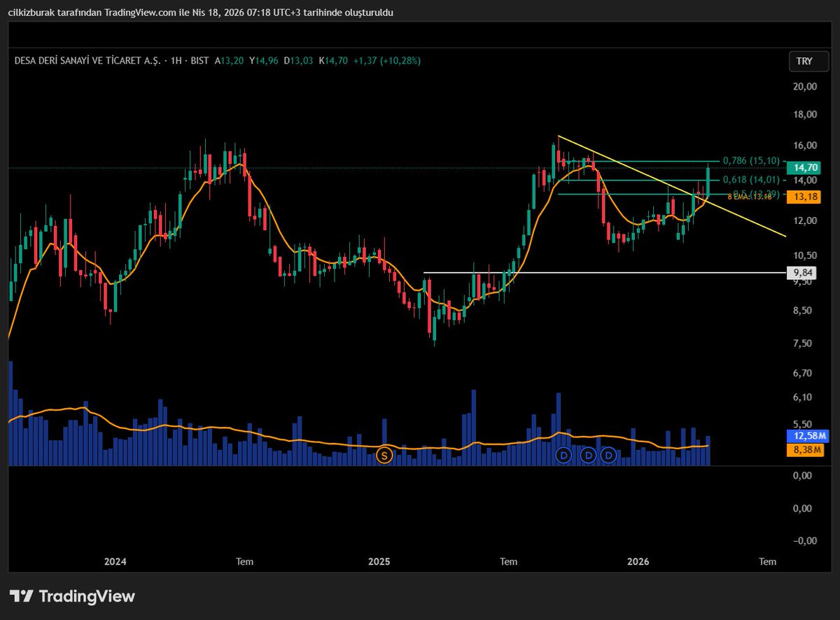Click the cilkizburak TradingView.com caption text

200,13
